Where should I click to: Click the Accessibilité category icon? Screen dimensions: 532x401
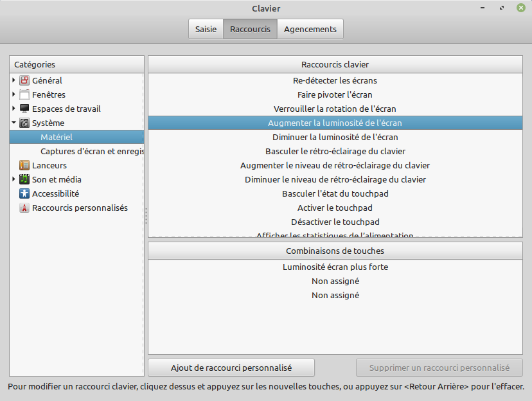(24, 194)
